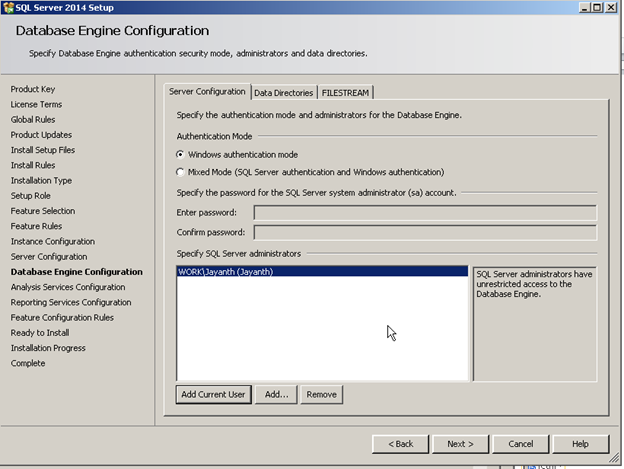Image resolution: width=624 pixels, height=469 pixels.
Task: Click the Confirm password field
Action: coord(425,232)
